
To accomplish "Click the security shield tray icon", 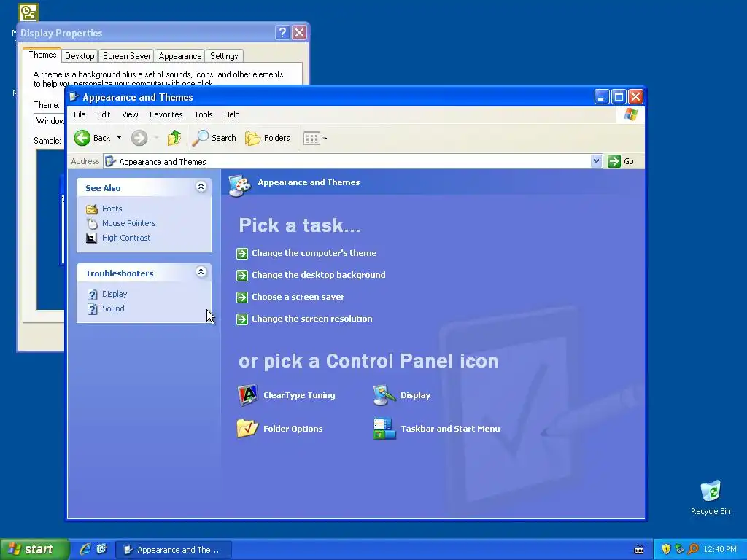I will coord(666,550).
